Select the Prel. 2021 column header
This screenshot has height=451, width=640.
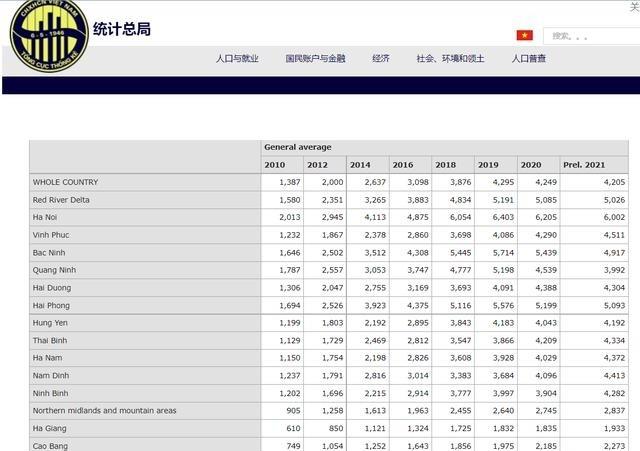pyautogui.click(x=594, y=165)
